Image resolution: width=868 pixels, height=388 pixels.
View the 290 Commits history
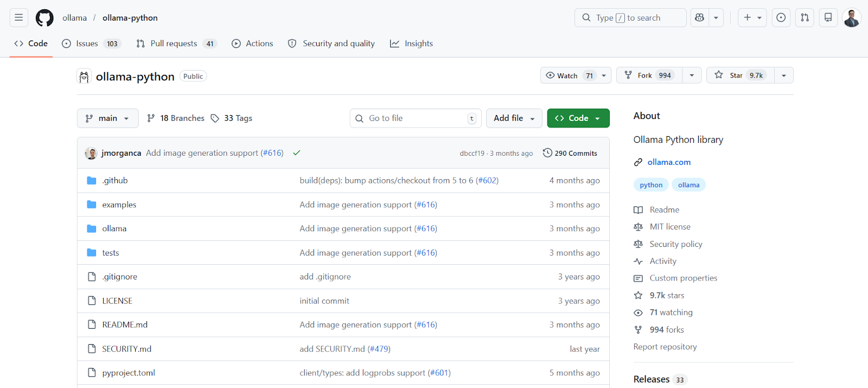(570, 154)
